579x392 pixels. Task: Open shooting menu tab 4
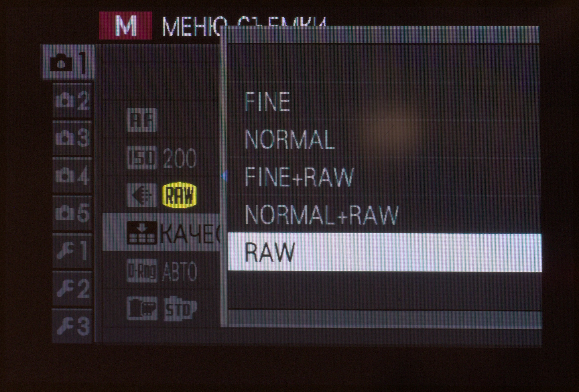point(73,175)
